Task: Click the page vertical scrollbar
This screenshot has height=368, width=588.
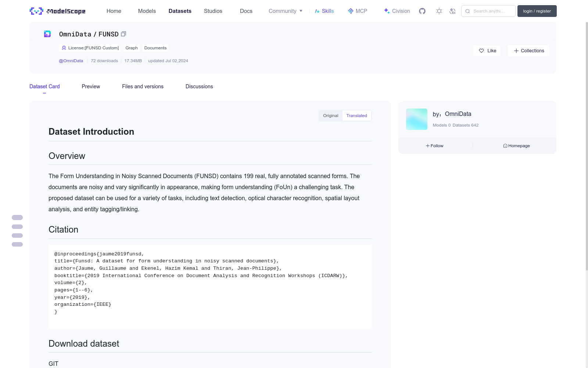Action: pos(587,147)
